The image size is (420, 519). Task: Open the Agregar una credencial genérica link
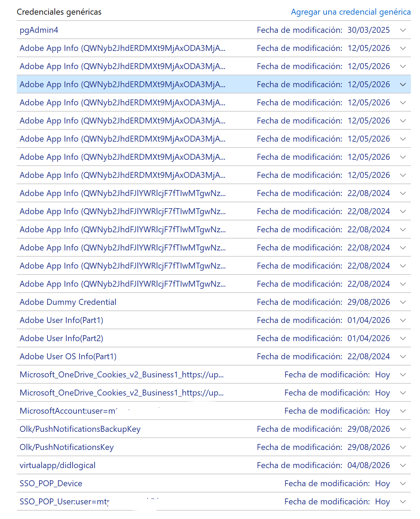(351, 12)
